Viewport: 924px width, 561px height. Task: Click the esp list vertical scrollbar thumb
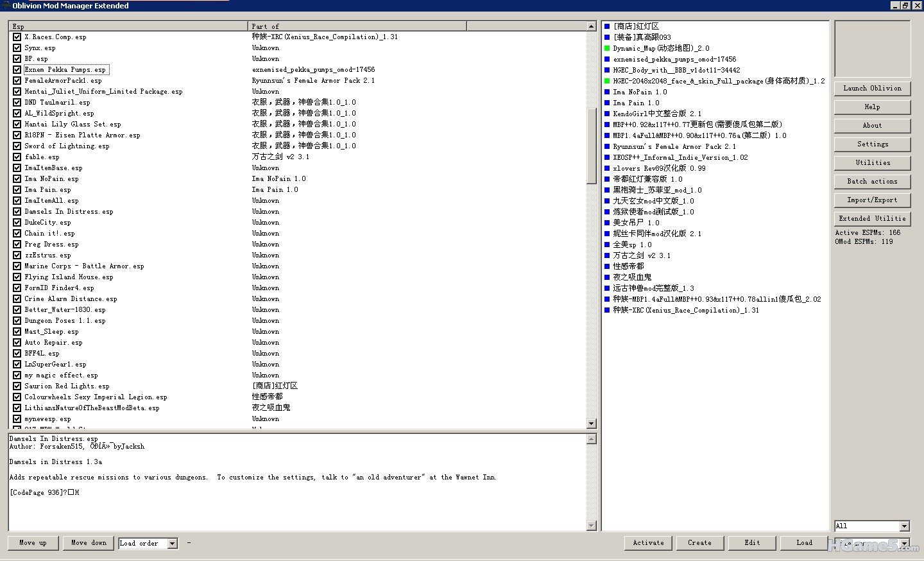coord(592,146)
